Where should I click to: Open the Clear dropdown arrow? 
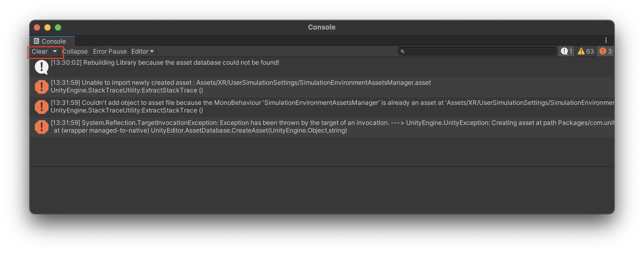pos(55,52)
